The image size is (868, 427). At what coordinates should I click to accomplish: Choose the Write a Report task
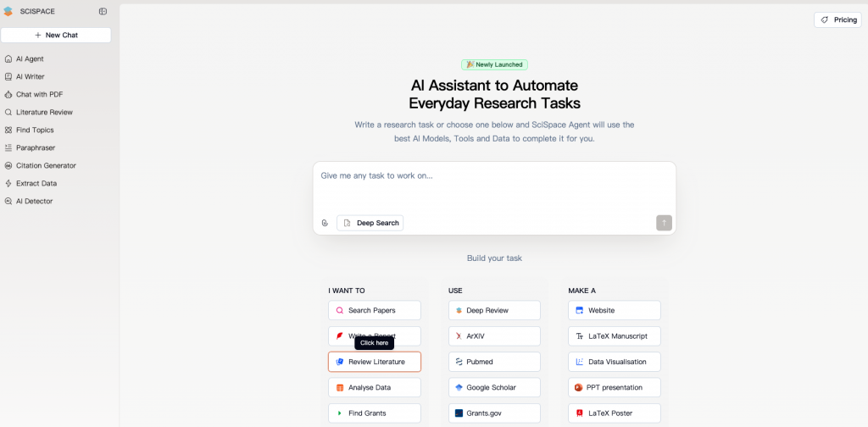click(x=374, y=335)
